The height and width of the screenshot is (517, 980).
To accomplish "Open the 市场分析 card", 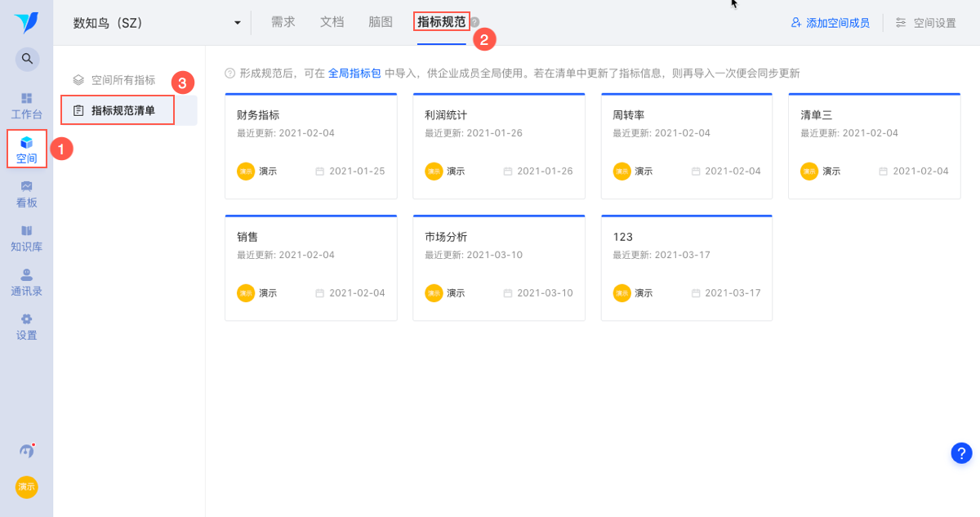I will coord(499,268).
